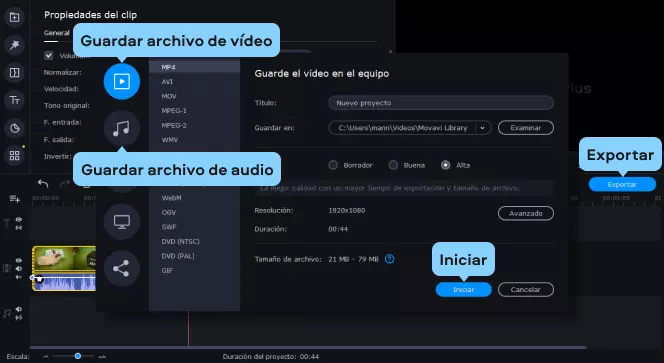Click the 1920x1080 resolution value
664x363 pixels.
347,211
